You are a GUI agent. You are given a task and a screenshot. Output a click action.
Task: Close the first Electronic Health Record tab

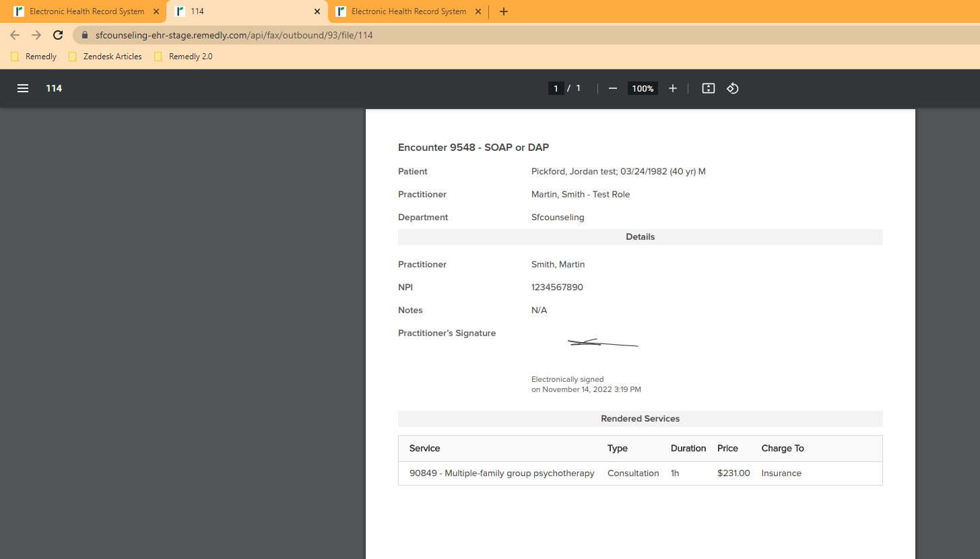[x=156, y=11]
